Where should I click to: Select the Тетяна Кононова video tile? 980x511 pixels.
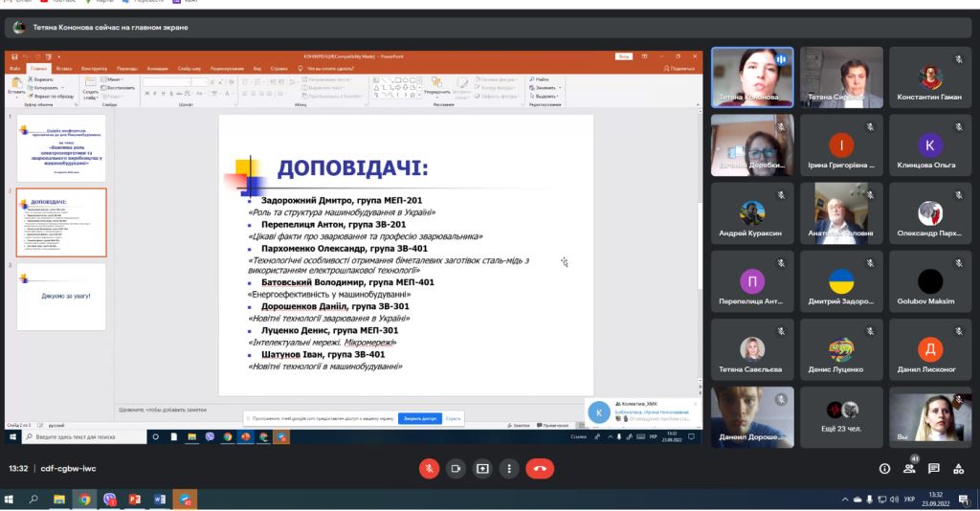tap(752, 78)
